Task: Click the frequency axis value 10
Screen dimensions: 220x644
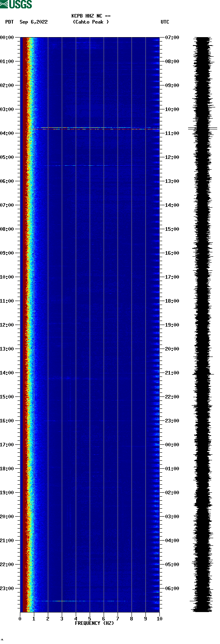Action: click(159, 619)
